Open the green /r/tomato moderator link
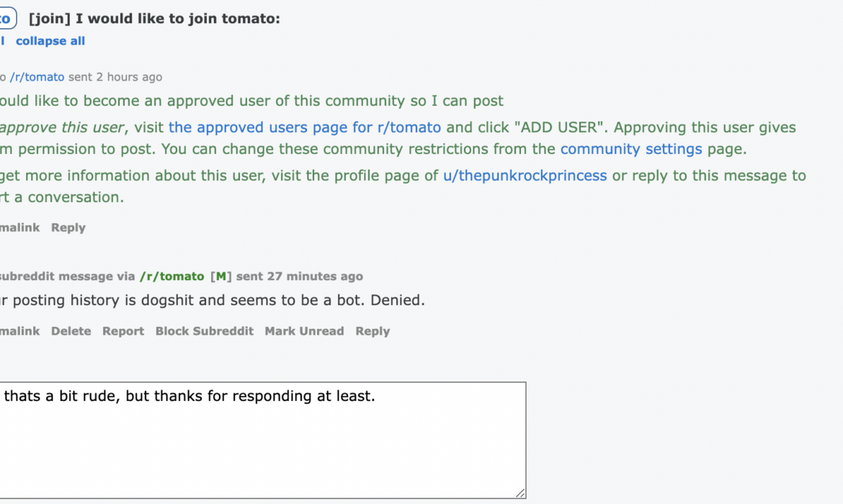 pos(172,276)
